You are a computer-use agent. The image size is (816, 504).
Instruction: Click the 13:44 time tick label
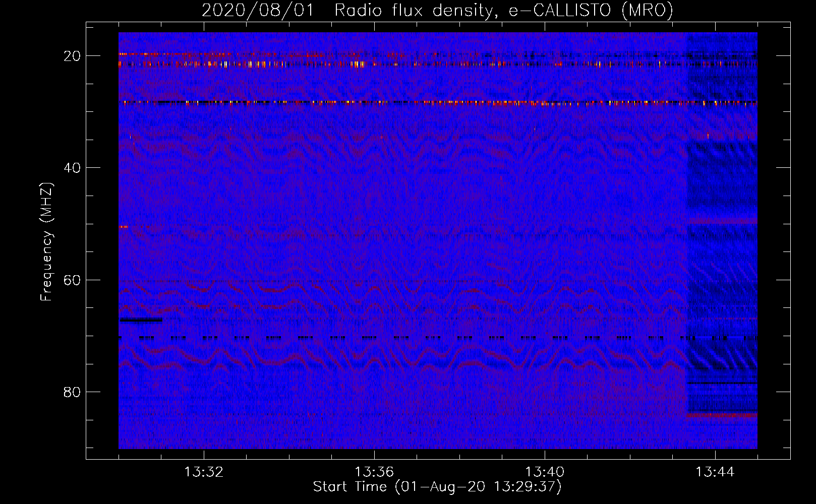(715, 472)
